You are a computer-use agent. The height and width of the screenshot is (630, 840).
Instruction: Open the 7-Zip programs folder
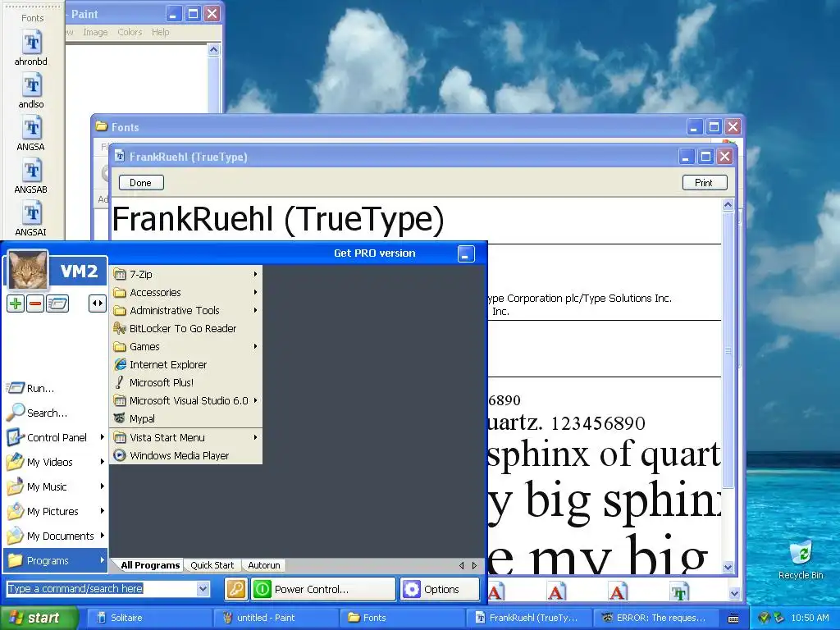[x=185, y=274]
